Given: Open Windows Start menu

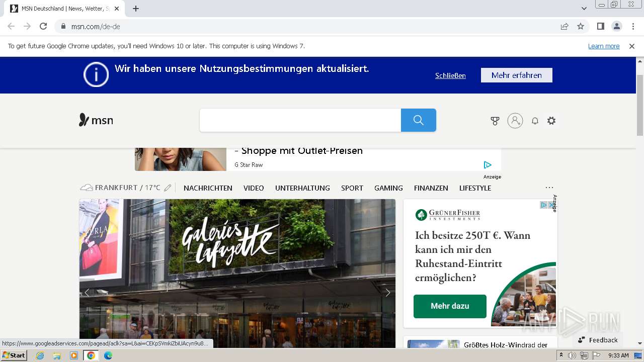Looking at the screenshot, I should point(14,355).
